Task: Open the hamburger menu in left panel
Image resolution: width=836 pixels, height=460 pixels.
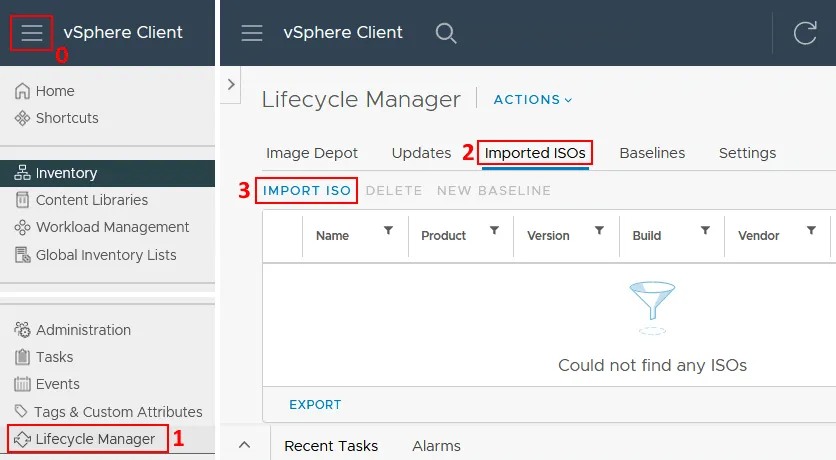Action: 31,32
